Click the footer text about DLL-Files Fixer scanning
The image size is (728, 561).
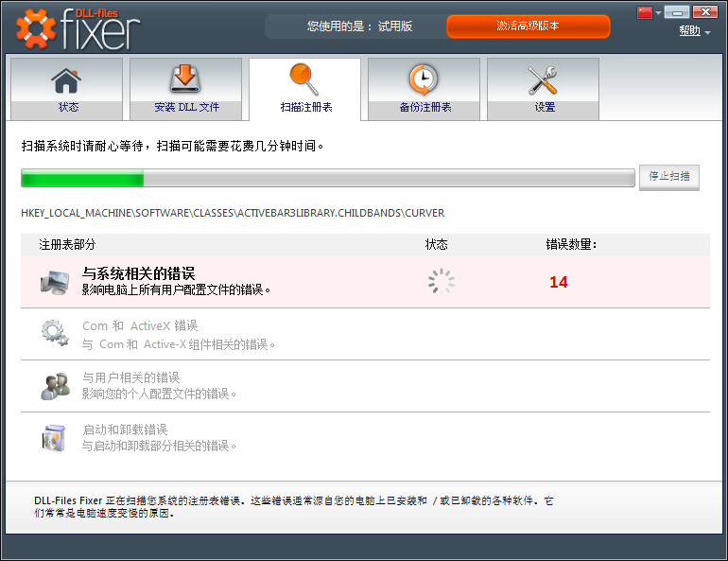[x=293, y=507]
